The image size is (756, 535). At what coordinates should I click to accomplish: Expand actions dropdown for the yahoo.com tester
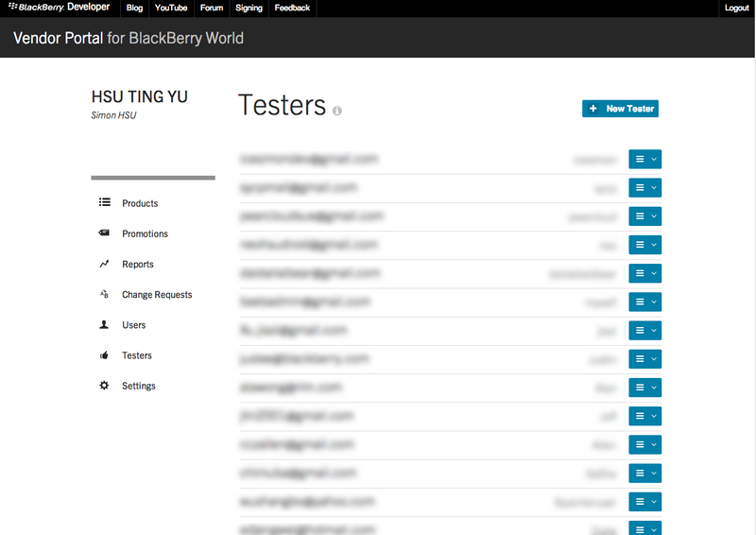645,502
